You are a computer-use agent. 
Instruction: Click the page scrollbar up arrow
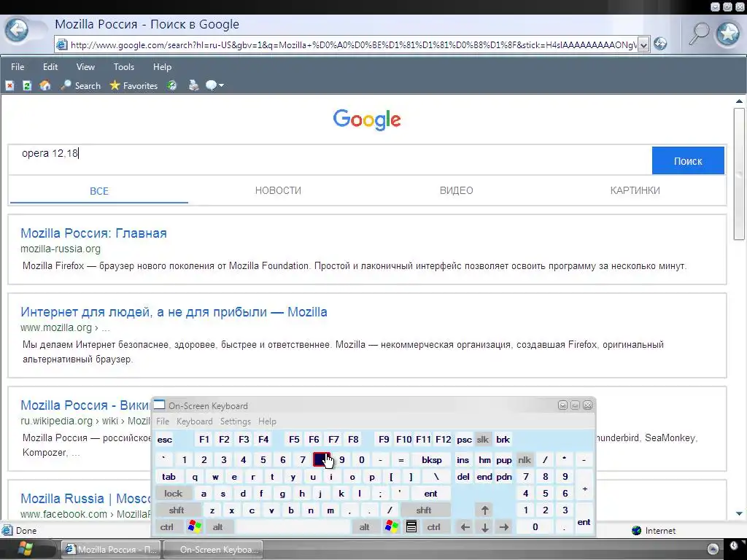[x=739, y=101]
